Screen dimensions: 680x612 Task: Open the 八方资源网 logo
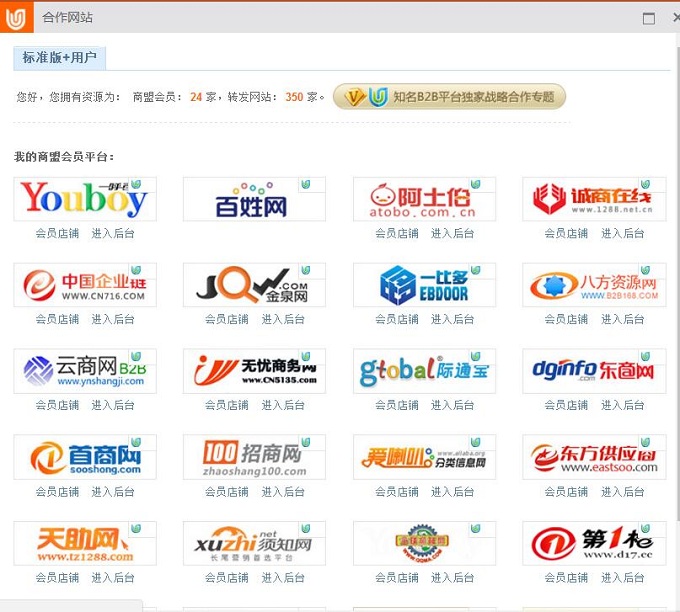coord(594,285)
